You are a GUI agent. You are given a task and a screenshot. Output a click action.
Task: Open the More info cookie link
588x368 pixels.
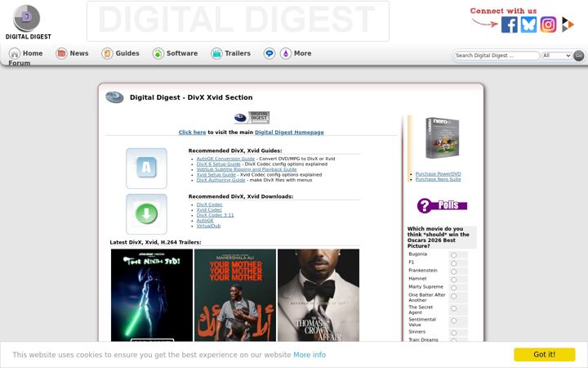[310, 355]
